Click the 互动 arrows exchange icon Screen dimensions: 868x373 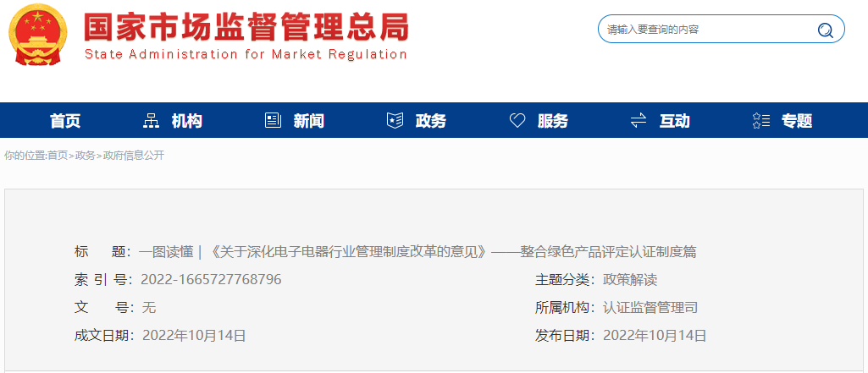pyautogui.click(x=639, y=120)
